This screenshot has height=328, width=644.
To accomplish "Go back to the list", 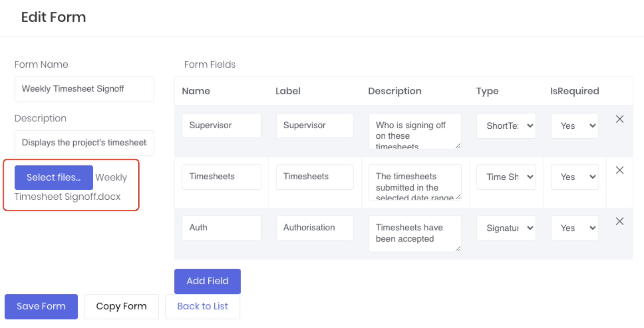I will pyautogui.click(x=202, y=306).
